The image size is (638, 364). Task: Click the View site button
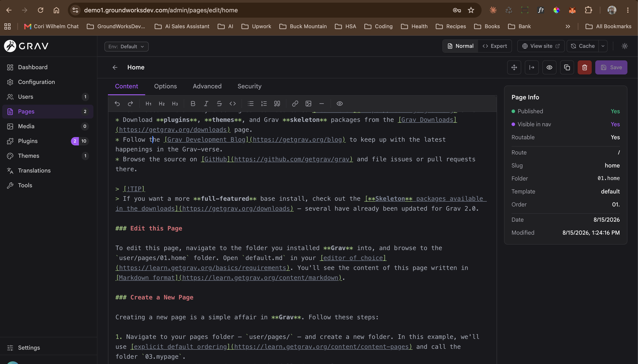pos(541,46)
